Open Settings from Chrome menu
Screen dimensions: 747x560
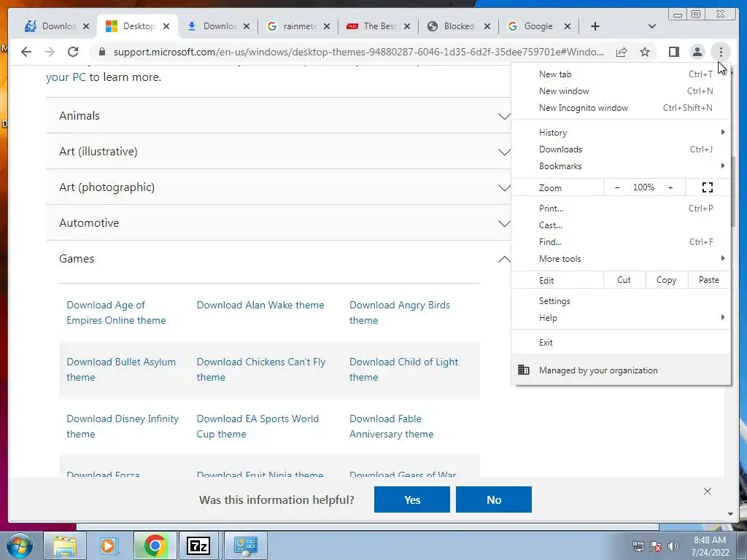click(x=621, y=301)
